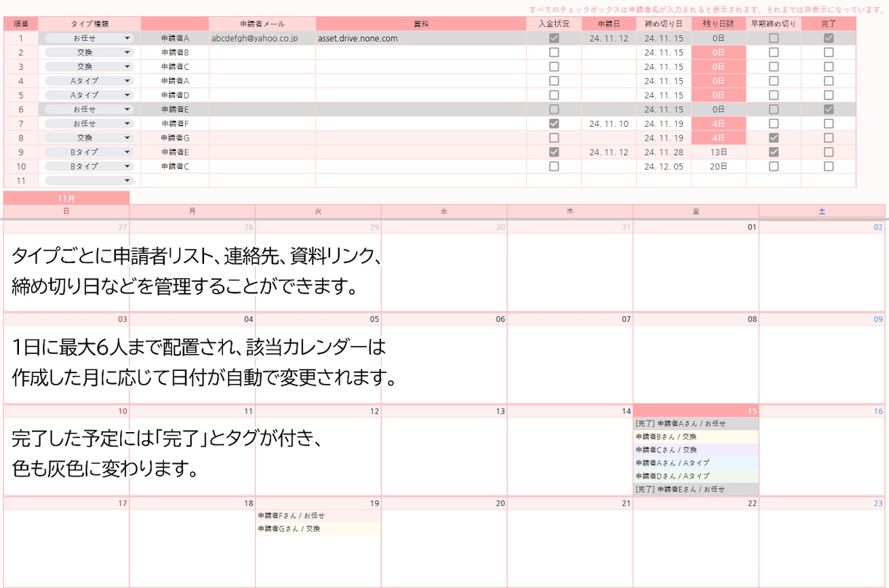Click the 締め切り日 column header
Image resolution: width=889 pixels, height=588 pixels.
pyautogui.click(x=664, y=24)
